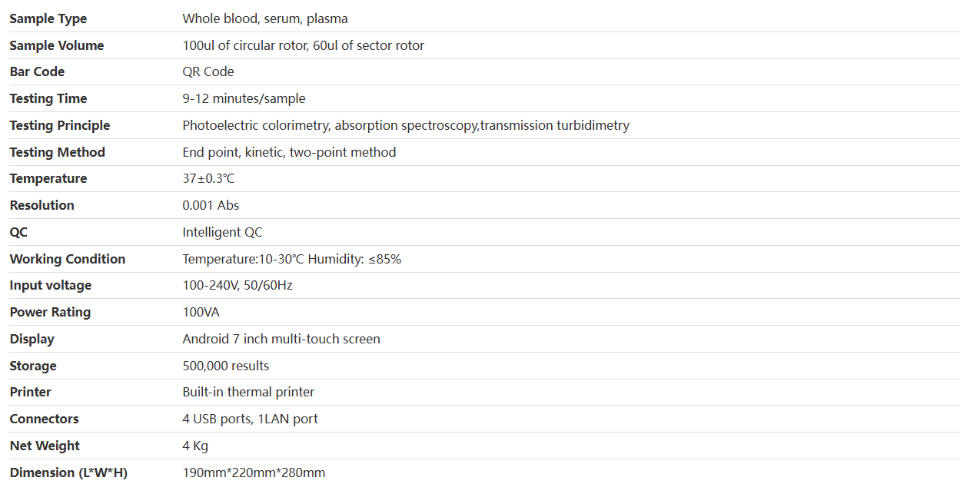Click the 'Android 7 inch multi-touch screen' text

point(281,339)
